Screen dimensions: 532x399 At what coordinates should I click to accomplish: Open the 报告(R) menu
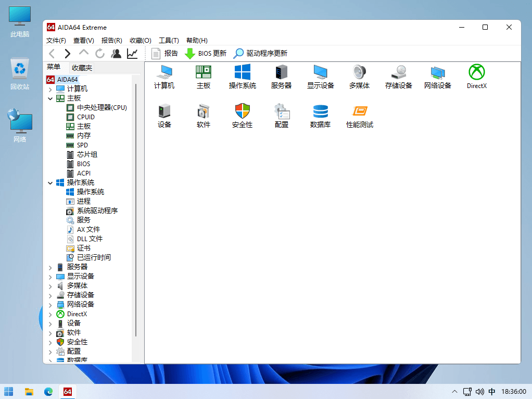(x=111, y=41)
